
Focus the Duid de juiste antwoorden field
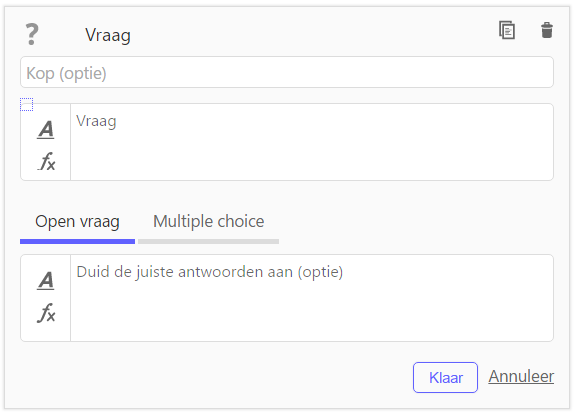coord(312,298)
